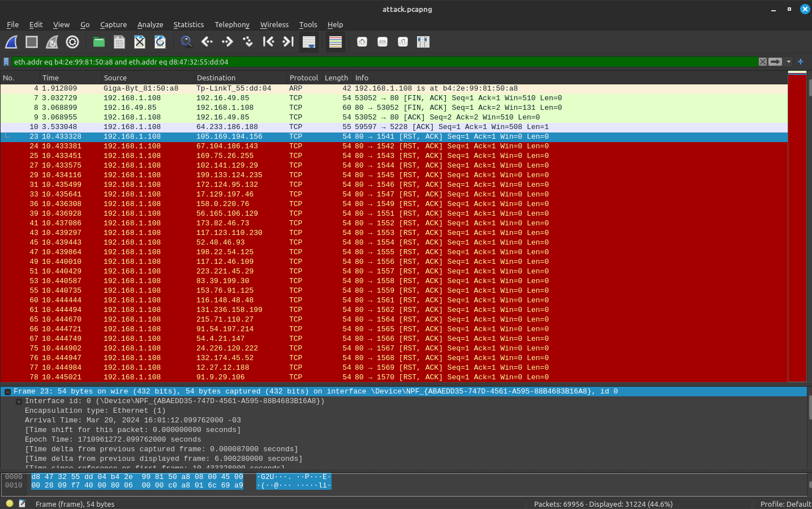Sort by the Length column header

pos(336,78)
